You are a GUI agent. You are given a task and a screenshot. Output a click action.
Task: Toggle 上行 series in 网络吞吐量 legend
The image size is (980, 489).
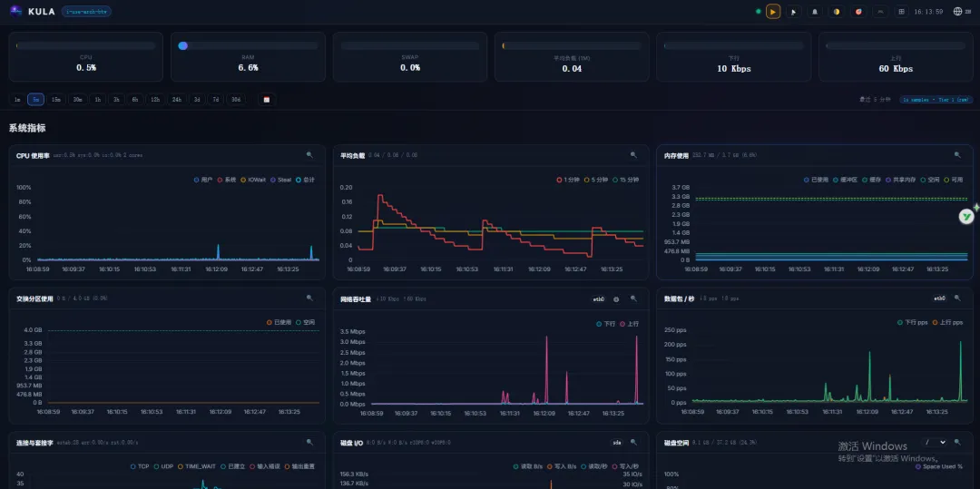629,324
